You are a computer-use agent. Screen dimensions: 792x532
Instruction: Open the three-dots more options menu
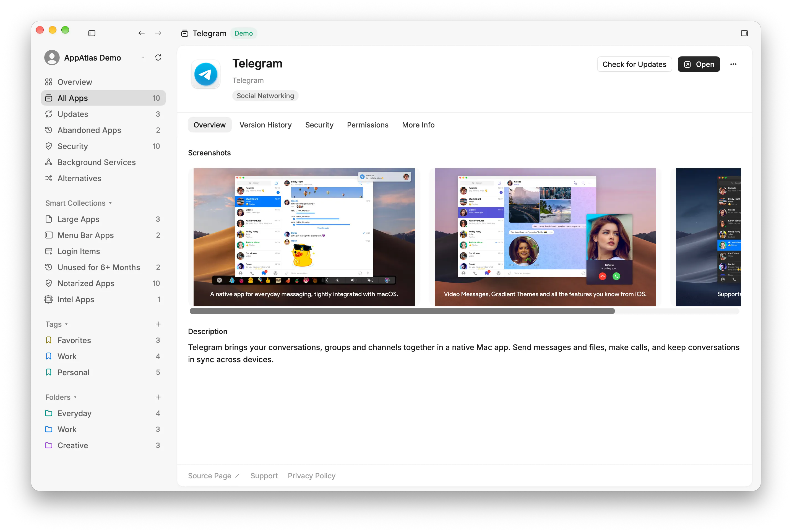point(733,64)
